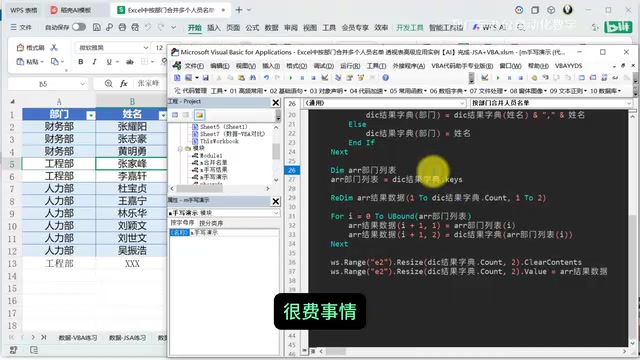Open VBA editor 外接程序(A) menu
Viewport: 640px width, 360px height.
(x=409, y=66)
